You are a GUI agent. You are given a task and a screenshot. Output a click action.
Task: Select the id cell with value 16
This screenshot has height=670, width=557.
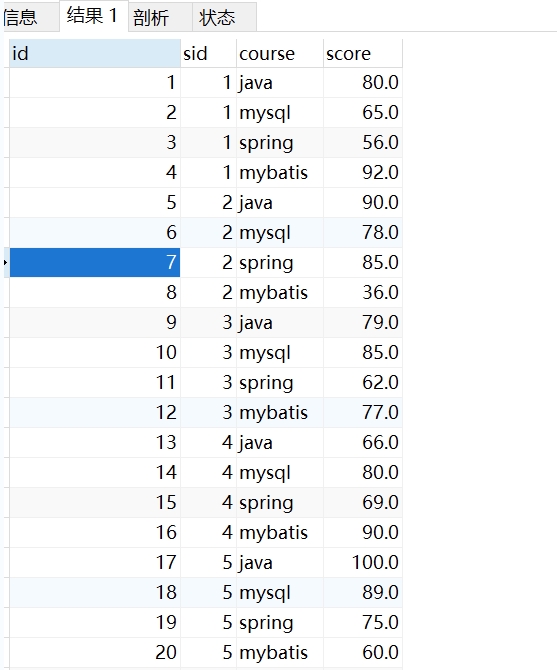(x=95, y=532)
